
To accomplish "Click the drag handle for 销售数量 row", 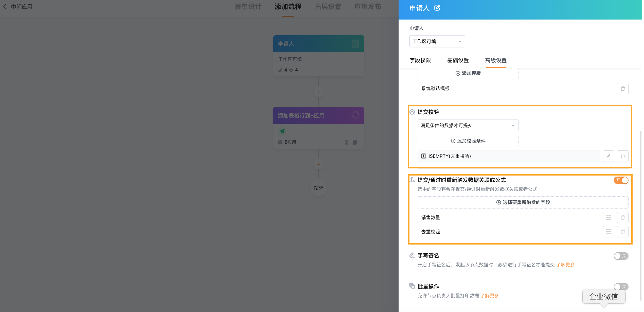I will pyautogui.click(x=609, y=217).
